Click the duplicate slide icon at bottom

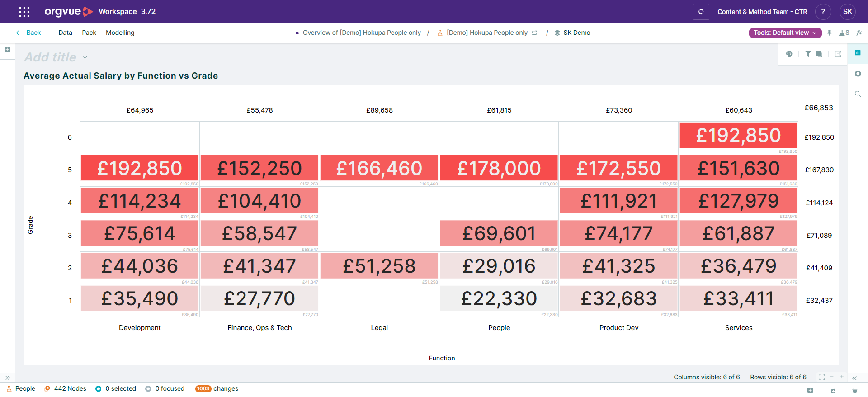tap(832, 390)
